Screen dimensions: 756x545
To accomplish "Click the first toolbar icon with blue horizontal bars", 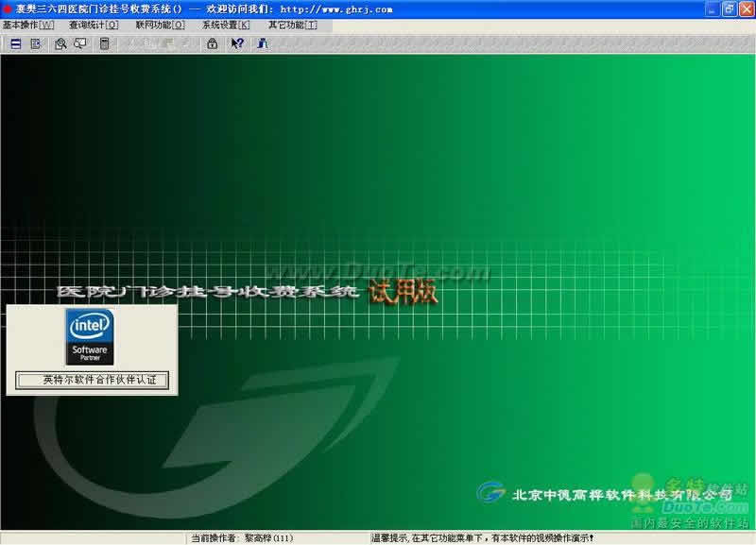I will point(16,44).
